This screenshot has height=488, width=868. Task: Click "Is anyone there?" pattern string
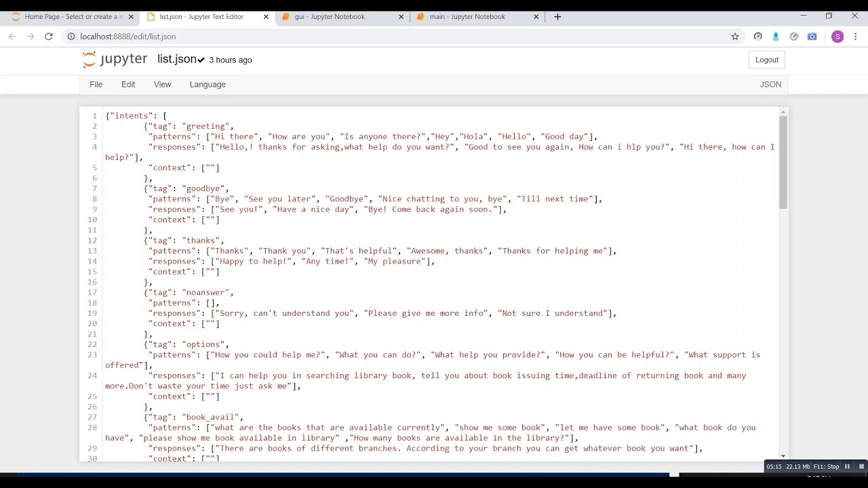(x=382, y=137)
